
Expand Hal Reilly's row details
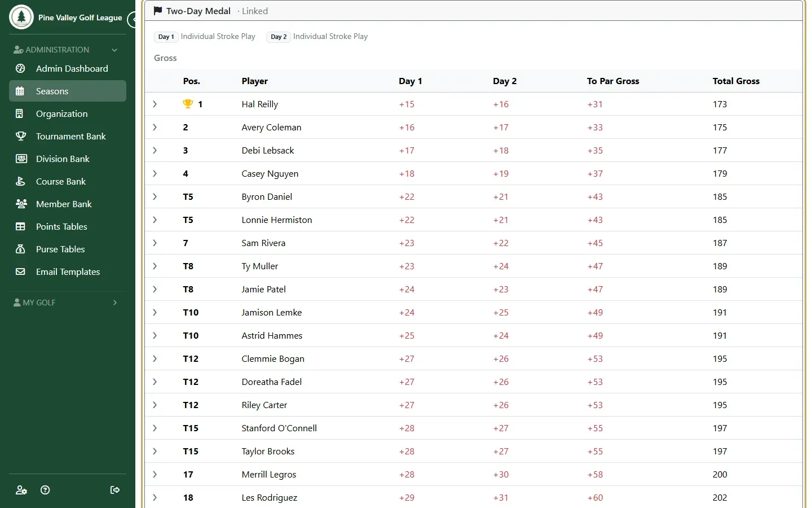[x=155, y=104]
